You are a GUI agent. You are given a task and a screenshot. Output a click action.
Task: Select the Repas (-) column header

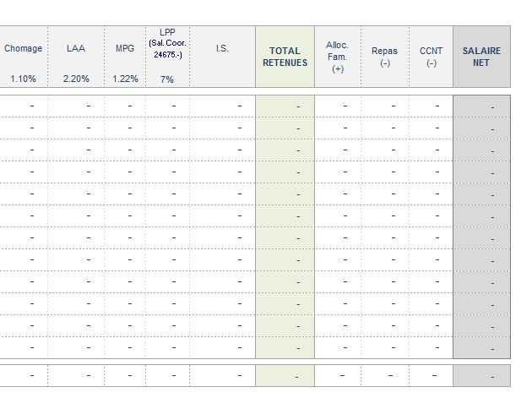pyautogui.click(x=384, y=57)
